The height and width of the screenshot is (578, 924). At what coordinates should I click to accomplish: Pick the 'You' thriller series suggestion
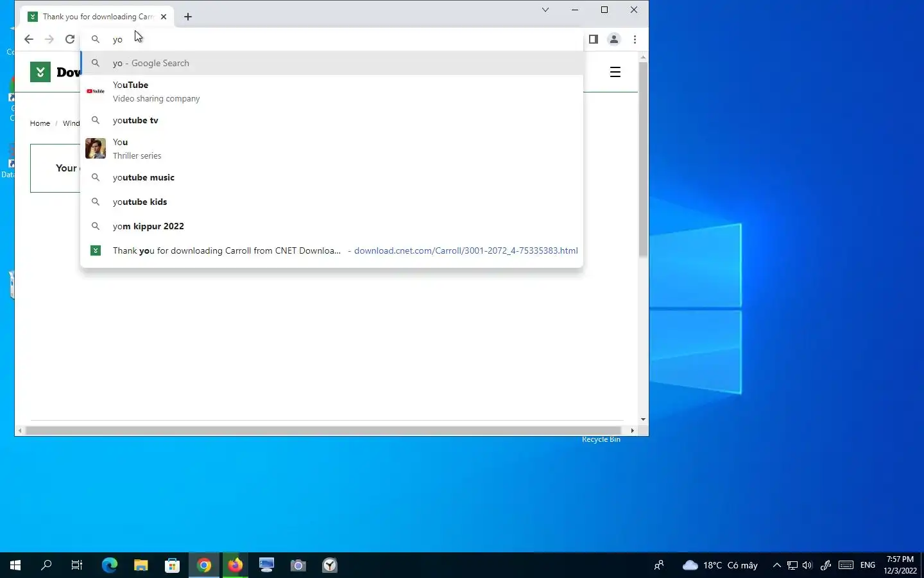click(x=332, y=148)
